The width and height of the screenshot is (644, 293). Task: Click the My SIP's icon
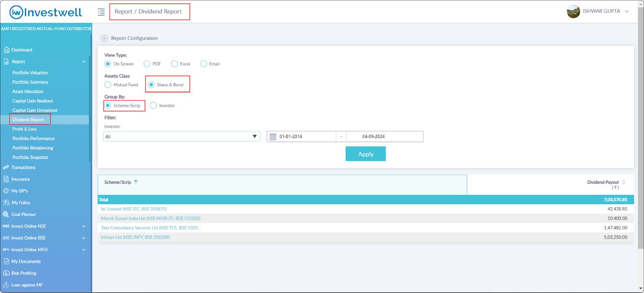(x=6, y=191)
